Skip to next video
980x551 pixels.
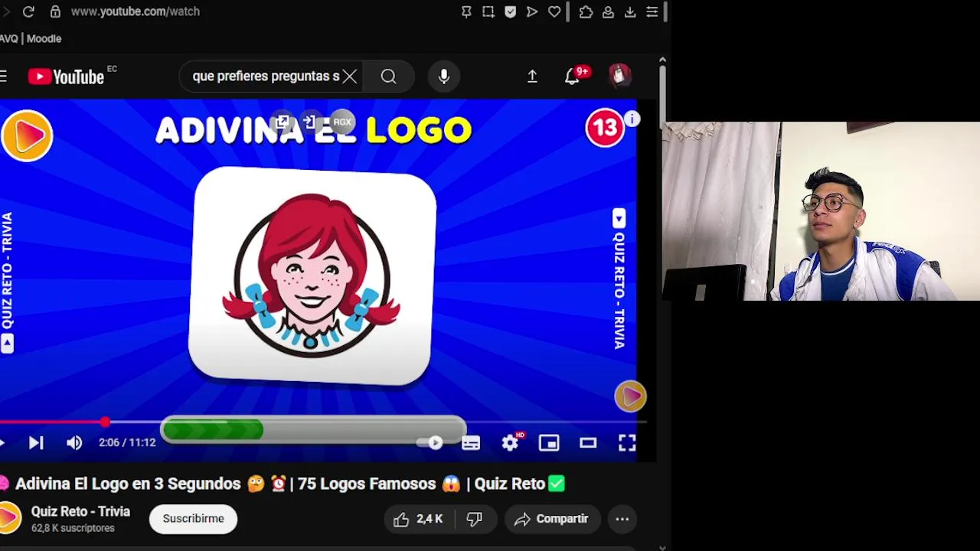(36, 442)
